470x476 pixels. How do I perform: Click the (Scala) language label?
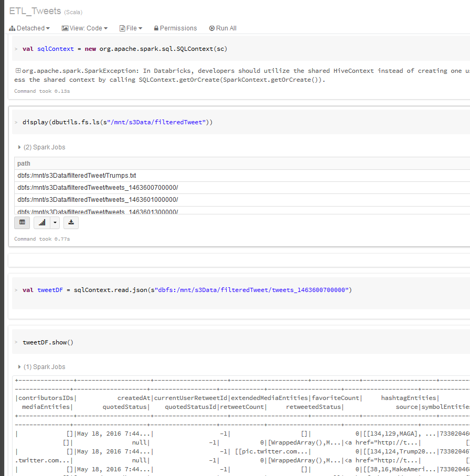tap(73, 12)
